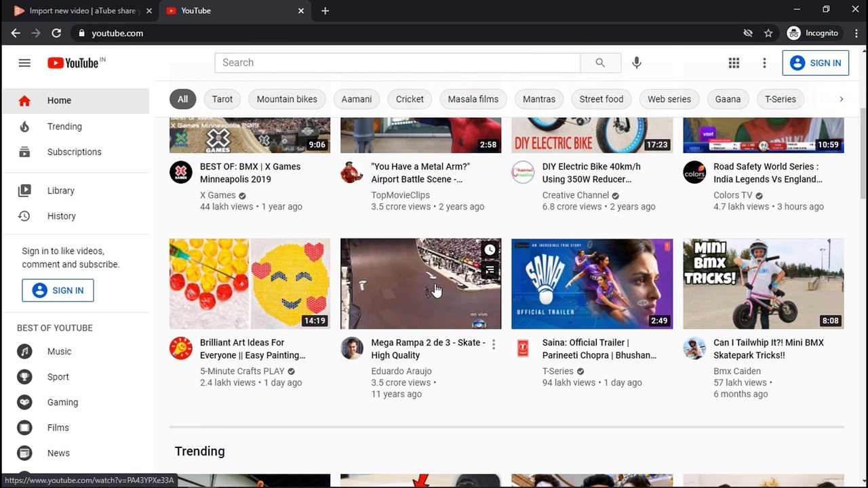Open Music under Best of YouTube
Image resolution: width=868 pixels, height=488 pixels.
coord(75,352)
